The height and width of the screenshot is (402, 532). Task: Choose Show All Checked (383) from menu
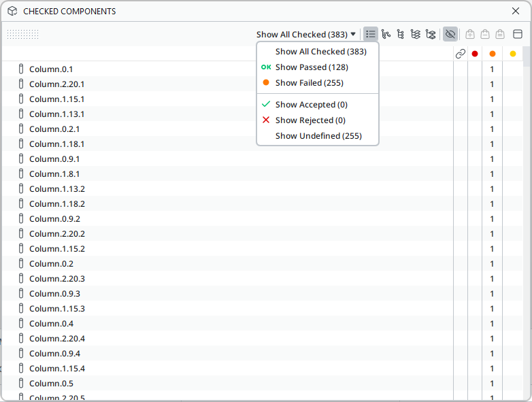coord(318,52)
